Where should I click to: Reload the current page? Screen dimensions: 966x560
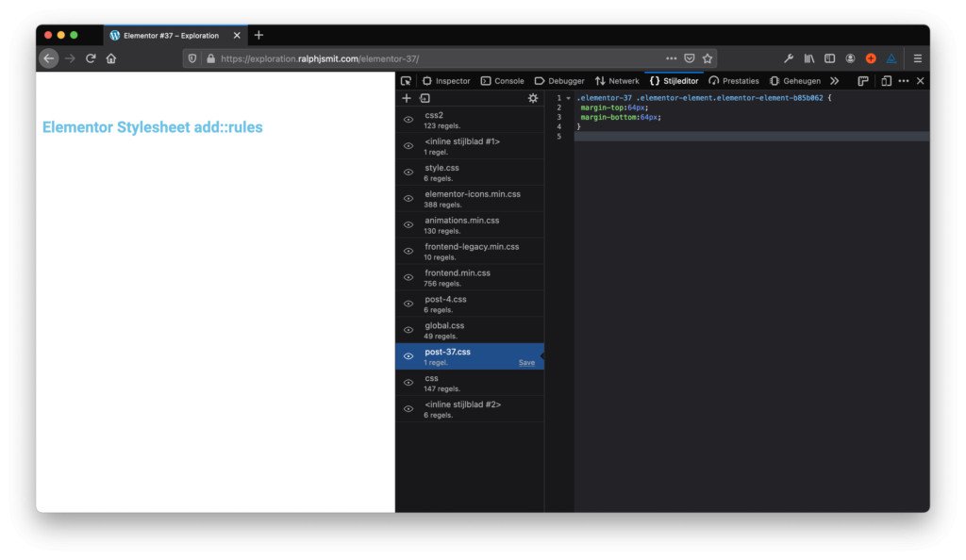click(x=91, y=58)
